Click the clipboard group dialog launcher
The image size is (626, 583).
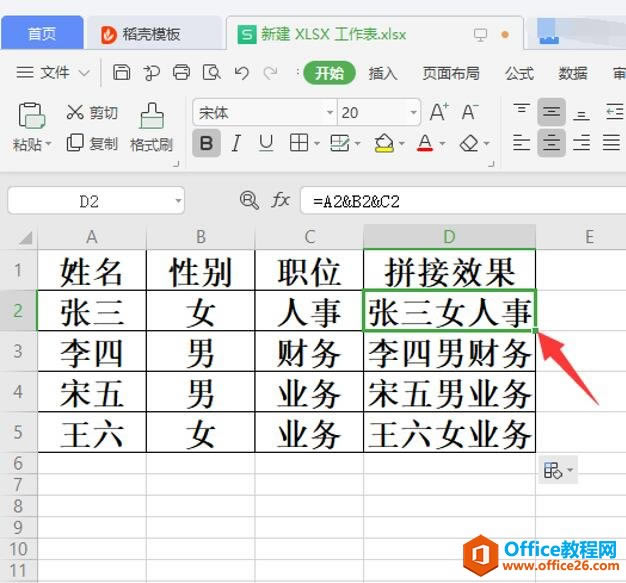pyautogui.click(x=176, y=164)
